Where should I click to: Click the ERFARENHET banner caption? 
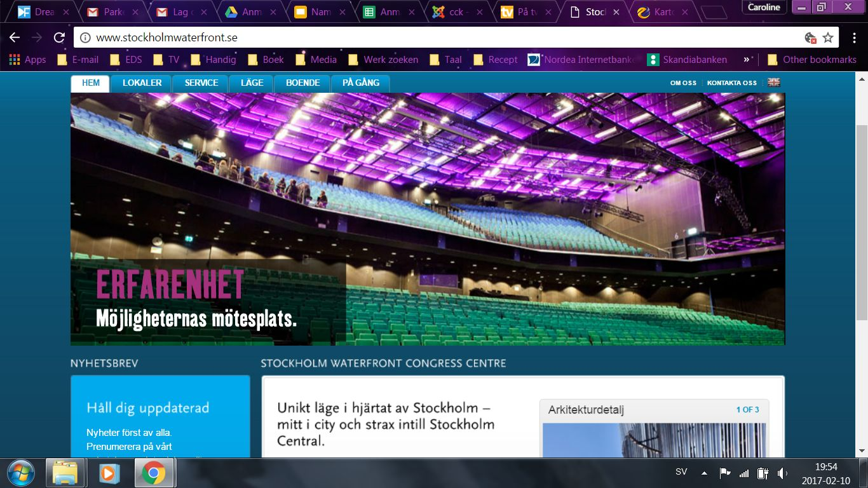coord(170,283)
